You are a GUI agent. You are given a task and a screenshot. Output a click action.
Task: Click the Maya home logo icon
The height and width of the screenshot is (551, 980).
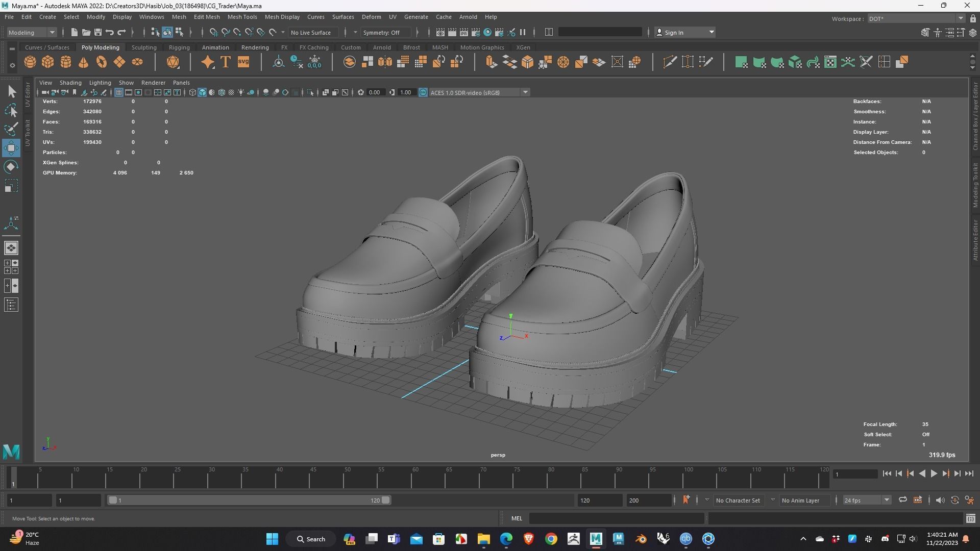11,452
